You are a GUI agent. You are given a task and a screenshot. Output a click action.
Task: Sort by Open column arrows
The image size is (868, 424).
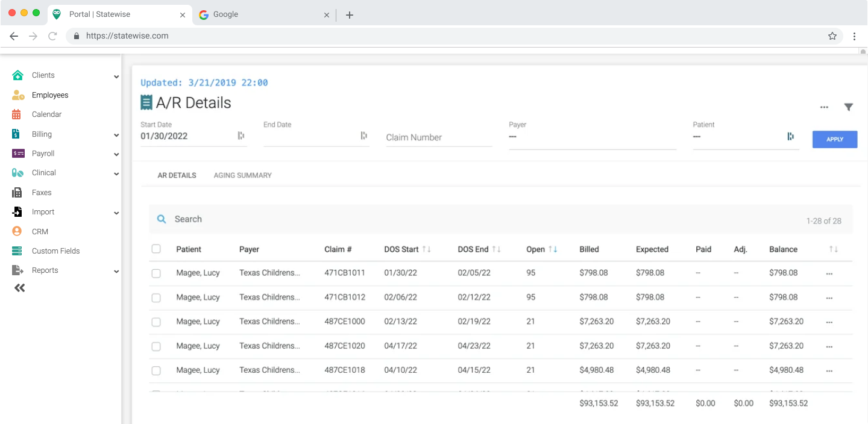click(553, 249)
